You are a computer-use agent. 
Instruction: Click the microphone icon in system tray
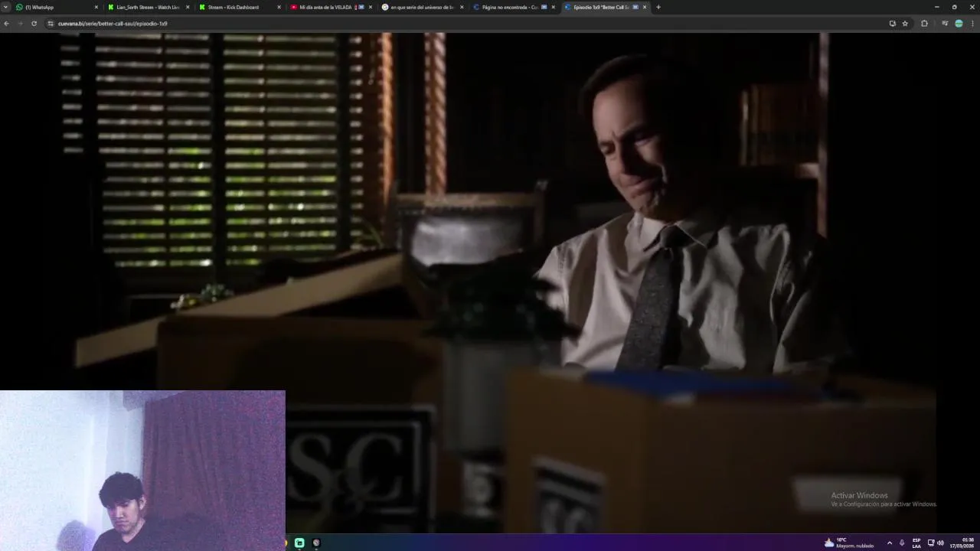click(902, 543)
